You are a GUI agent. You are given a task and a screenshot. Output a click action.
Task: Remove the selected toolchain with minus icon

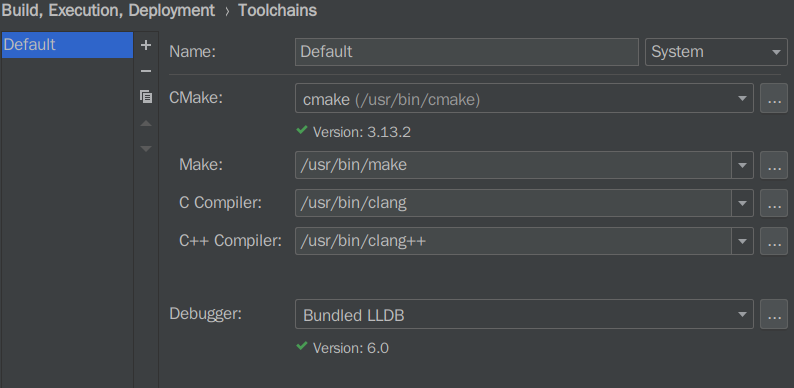point(146,71)
